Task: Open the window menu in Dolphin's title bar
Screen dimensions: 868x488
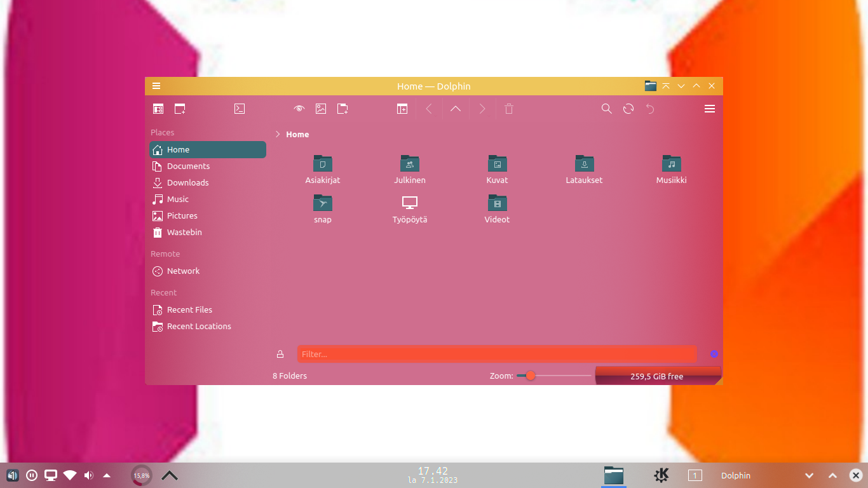Action: click(156, 86)
